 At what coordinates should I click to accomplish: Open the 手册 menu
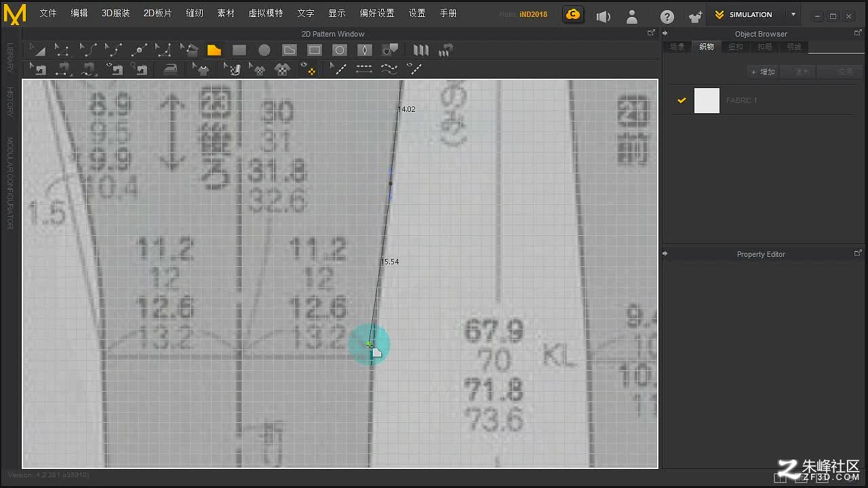[448, 13]
